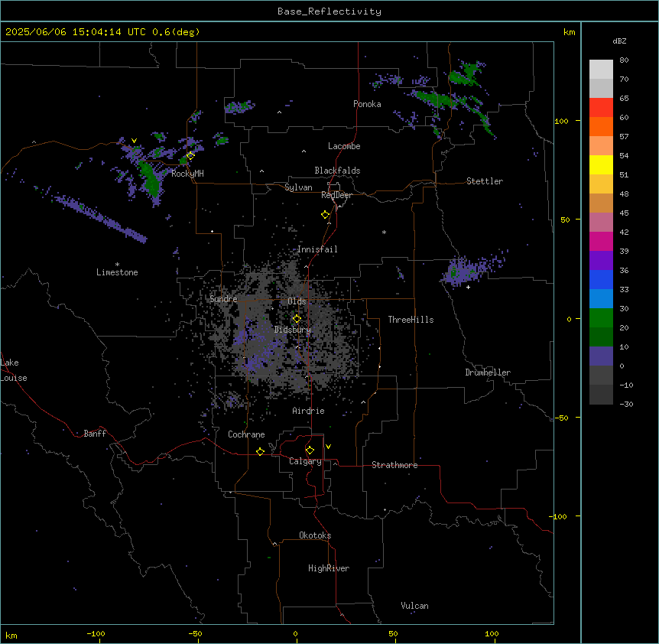Select the Olds label
659x644 pixels.
click(297, 301)
